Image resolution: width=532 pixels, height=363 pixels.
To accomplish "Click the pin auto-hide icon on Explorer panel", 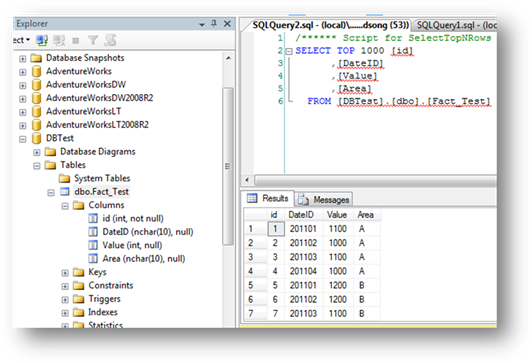I will click(214, 23).
